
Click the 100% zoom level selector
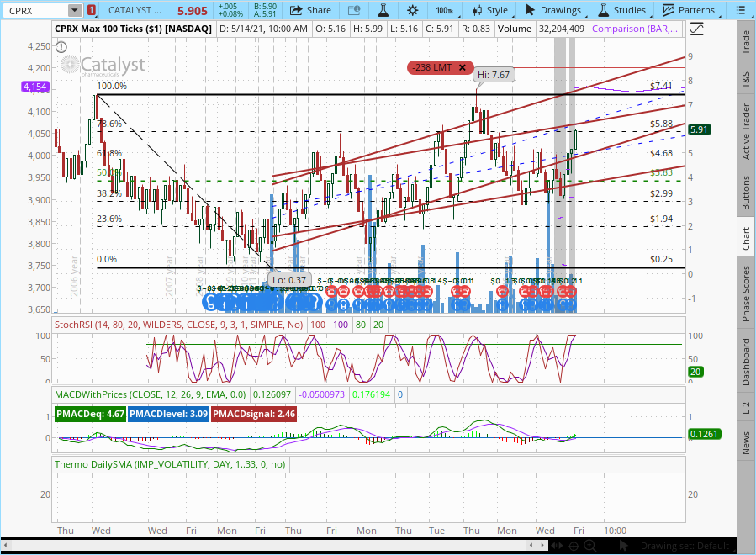click(x=443, y=10)
